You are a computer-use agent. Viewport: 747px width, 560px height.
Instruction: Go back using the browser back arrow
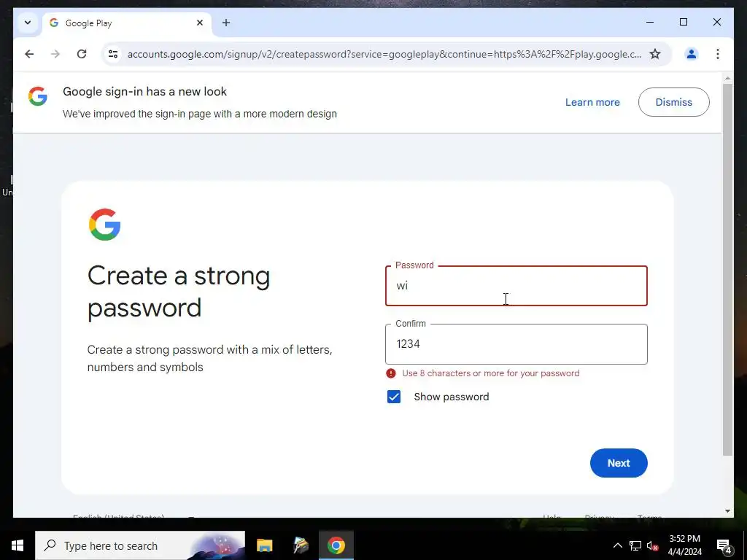pyautogui.click(x=29, y=54)
